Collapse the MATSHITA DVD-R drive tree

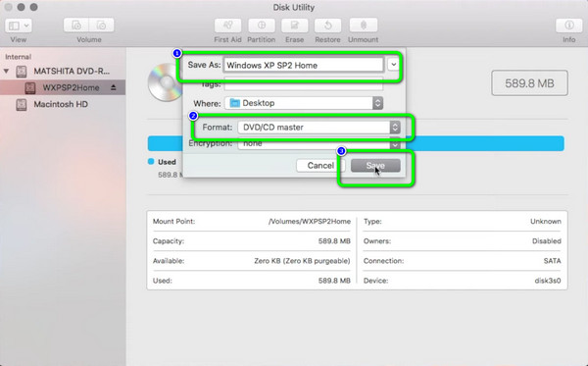(x=7, y=71)
